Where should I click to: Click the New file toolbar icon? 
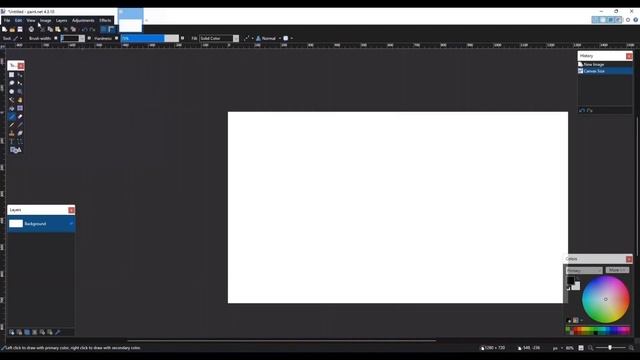tap(4, 29)
